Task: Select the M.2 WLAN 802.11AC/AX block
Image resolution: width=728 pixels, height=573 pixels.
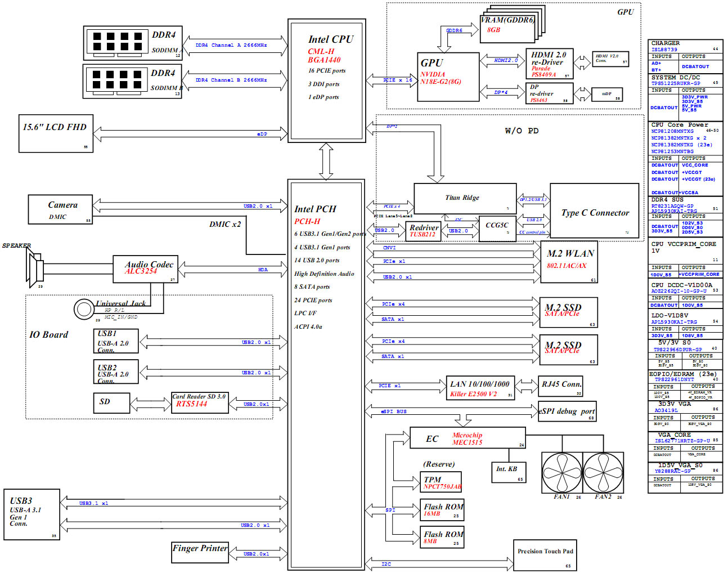Action: coord(569,262)
